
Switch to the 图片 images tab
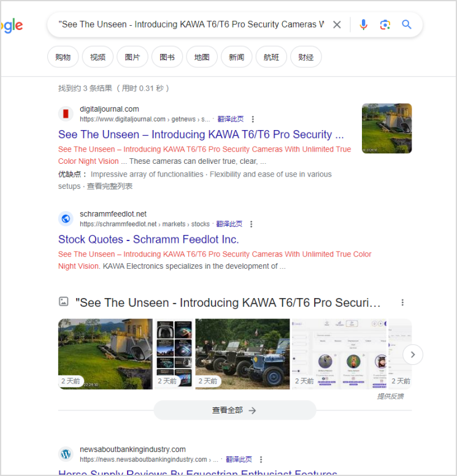click(x=132, y=57)
